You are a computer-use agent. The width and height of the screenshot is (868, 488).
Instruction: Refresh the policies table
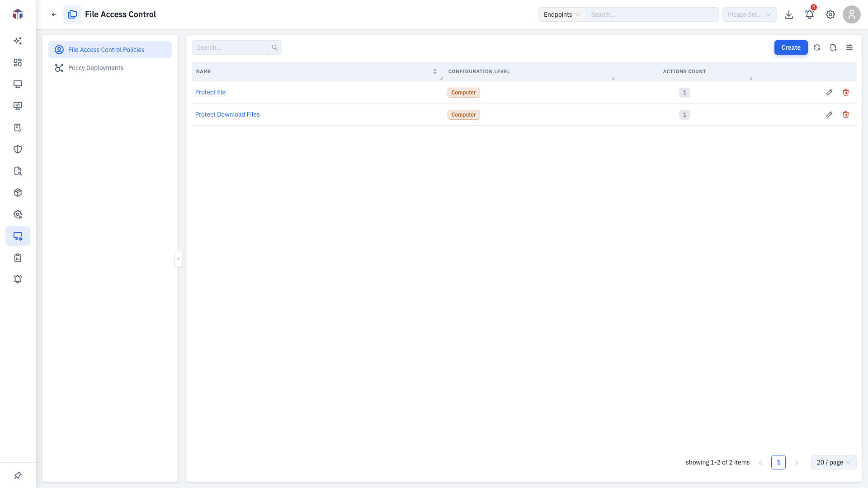click(817, 47)
